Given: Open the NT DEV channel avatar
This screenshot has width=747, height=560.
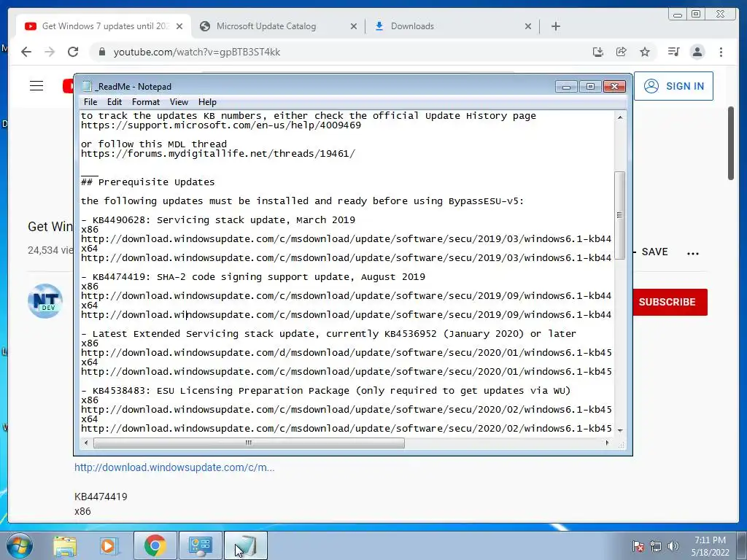Looking at the screenshot, I should point(45,301).
